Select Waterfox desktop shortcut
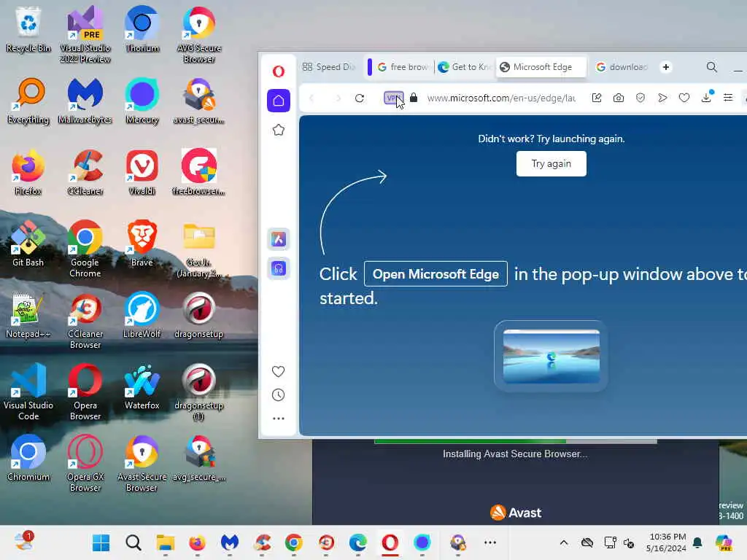Screen dimensions: 747x560 click(x=142, y=386)
